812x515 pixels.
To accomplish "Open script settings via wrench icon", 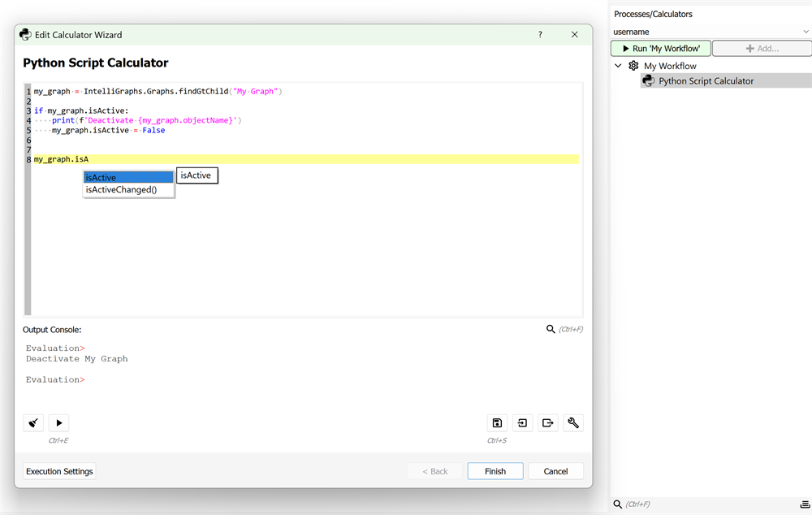I will (x=573, y=422).
